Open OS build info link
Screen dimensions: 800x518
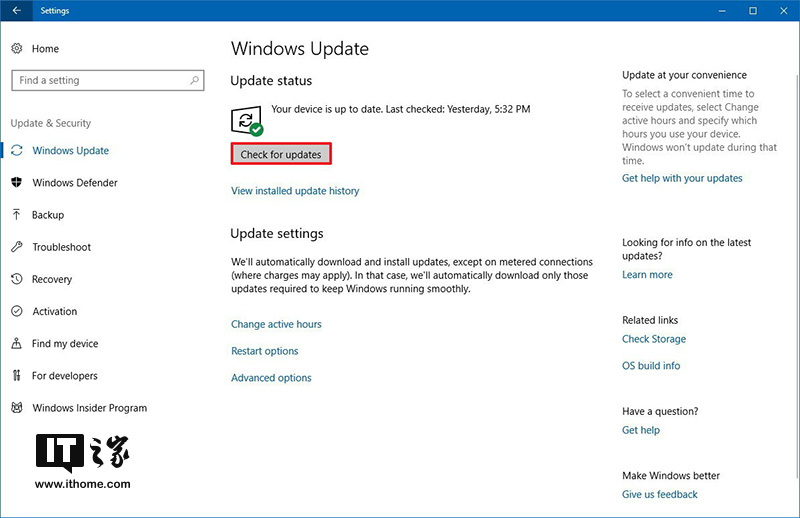tap(651, 365)
